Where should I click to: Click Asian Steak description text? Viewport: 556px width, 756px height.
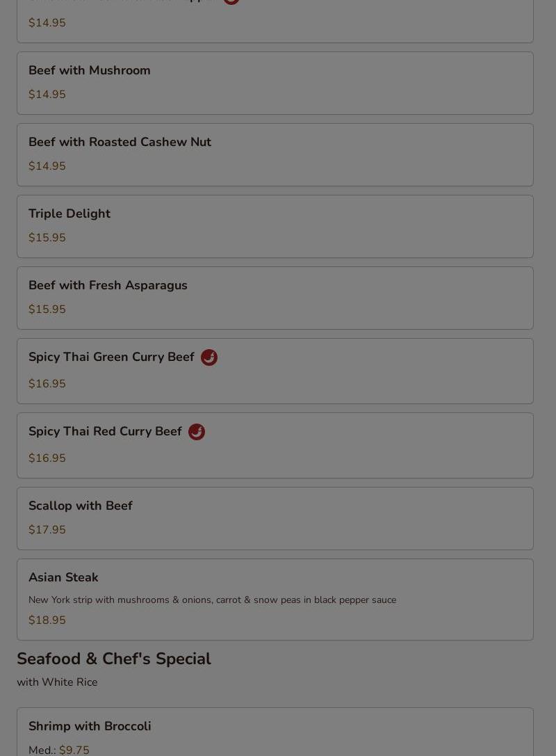tap(212, 600)
